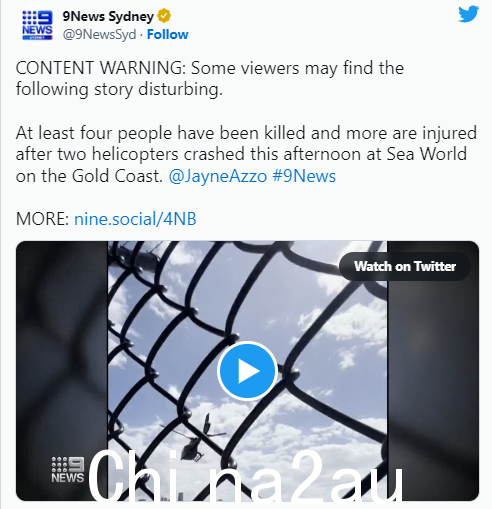Open the #9News hashtag
This screenshot has width=492, height=509.
304,176
